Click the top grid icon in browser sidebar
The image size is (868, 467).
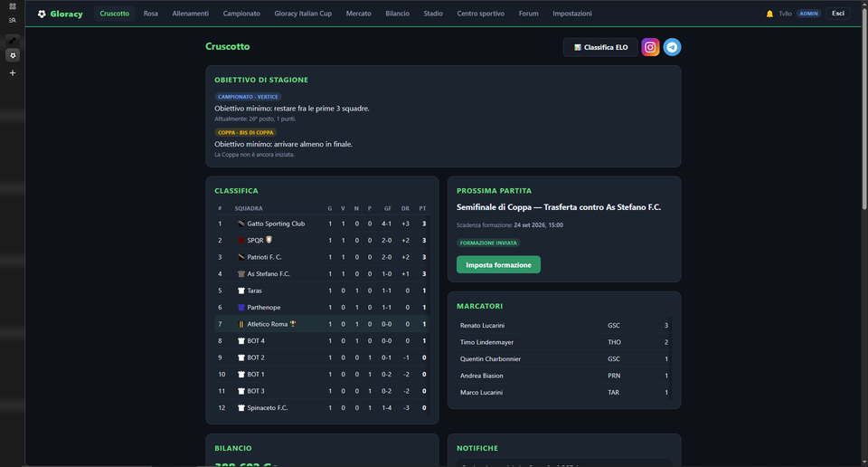coord(12,6)
